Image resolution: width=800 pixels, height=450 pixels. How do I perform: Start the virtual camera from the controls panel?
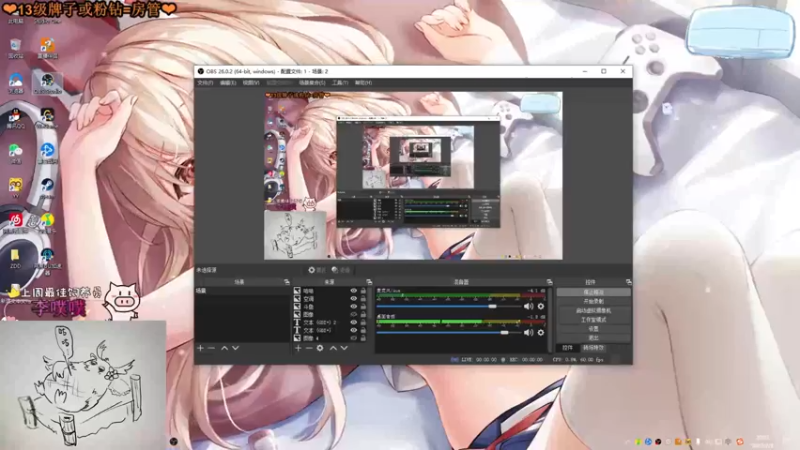[593, 311]
